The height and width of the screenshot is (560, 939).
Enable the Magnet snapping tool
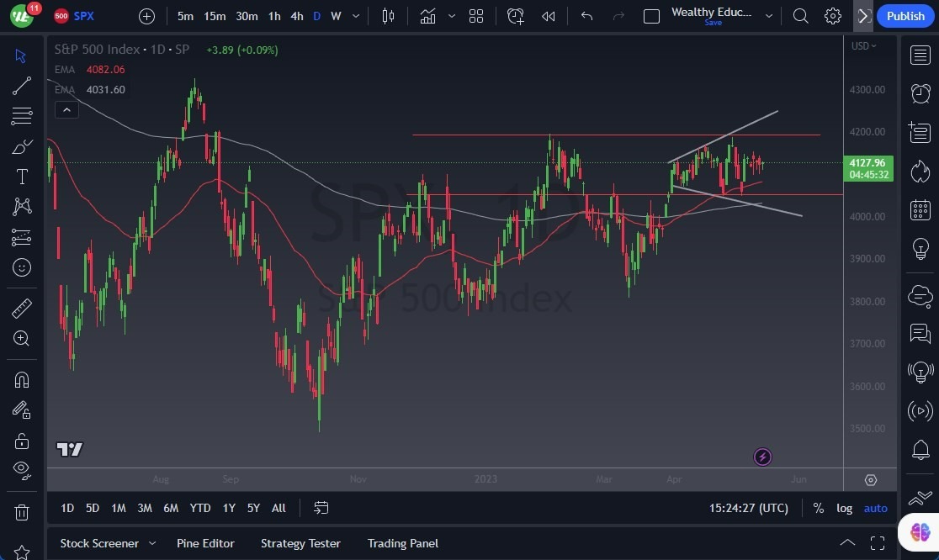coord(21,379)
